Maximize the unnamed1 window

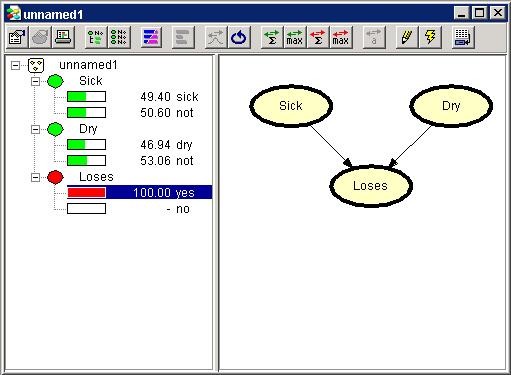(480, 13)
